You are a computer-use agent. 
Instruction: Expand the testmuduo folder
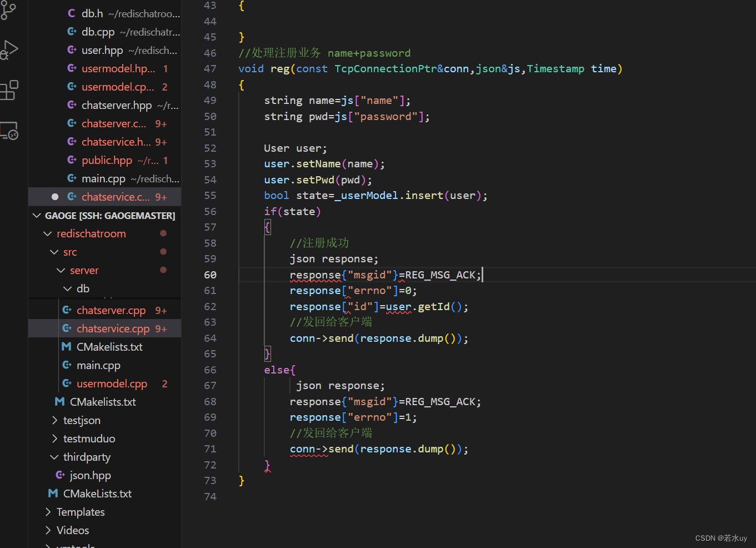(54, 439)
